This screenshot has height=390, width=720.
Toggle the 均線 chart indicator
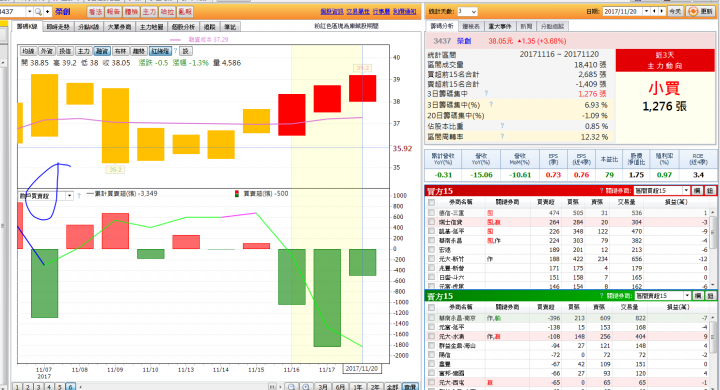click(x=28, y=51)
